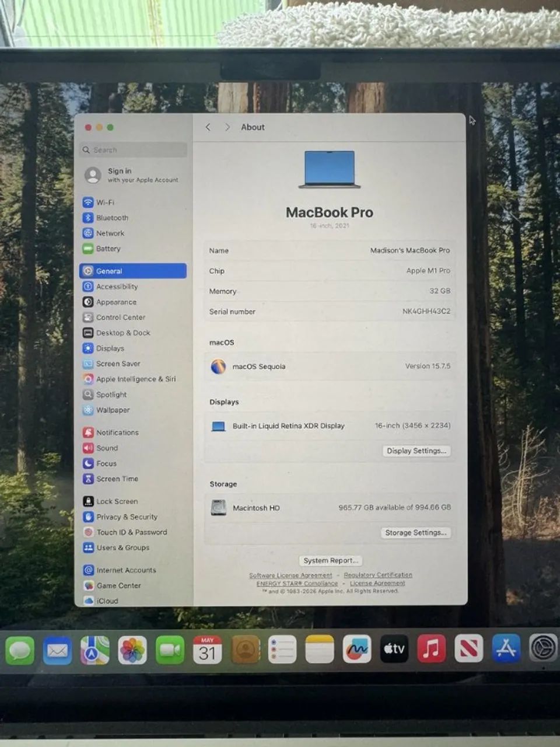Viewport: 560px width, 747px height.
Task: Select the Privacy & Security hand icon
Action: point(88,516)
